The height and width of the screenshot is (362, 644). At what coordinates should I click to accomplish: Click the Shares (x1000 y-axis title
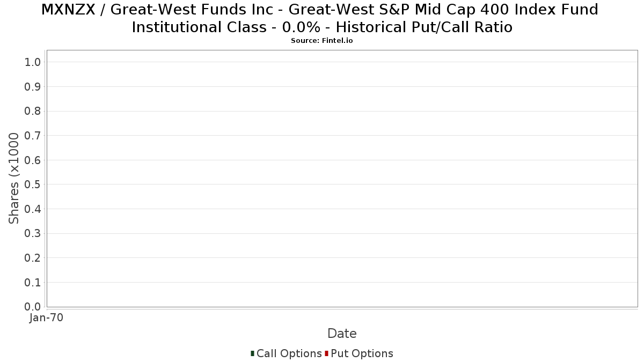tap(14, 179)
